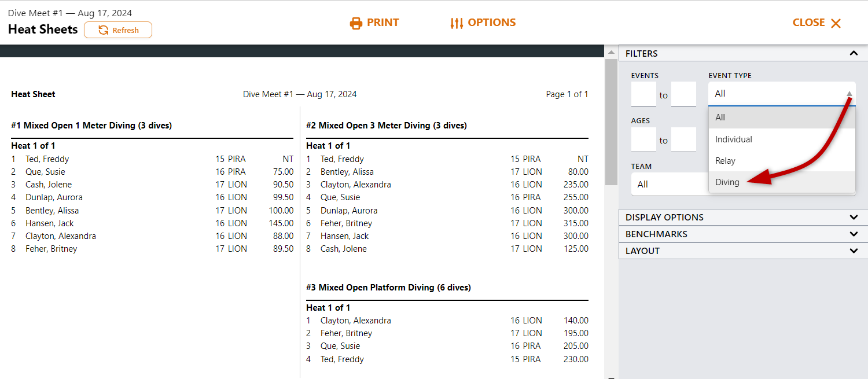Click the options sliders icon
The image size is (868, 379).
tap(457, 23)
